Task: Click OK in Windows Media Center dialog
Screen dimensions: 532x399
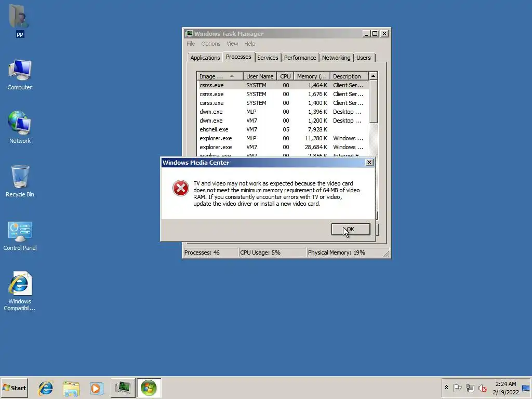Action: click(351, 229)
